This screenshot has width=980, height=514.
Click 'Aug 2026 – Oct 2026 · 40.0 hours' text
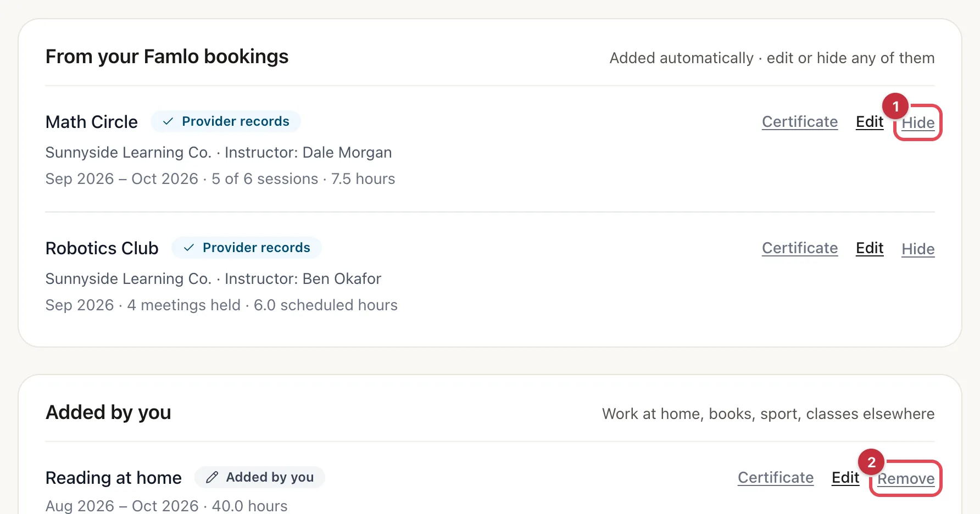(166, 506)
